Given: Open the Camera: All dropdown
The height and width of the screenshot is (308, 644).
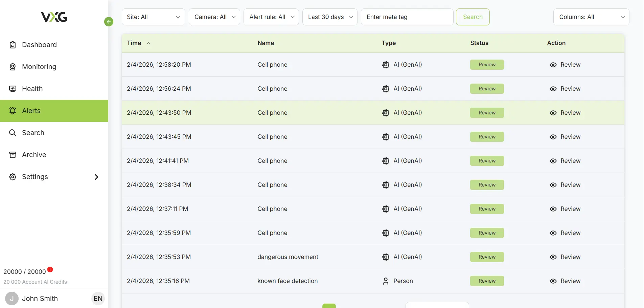Looking at the screenshot, I should coord(214,17).
